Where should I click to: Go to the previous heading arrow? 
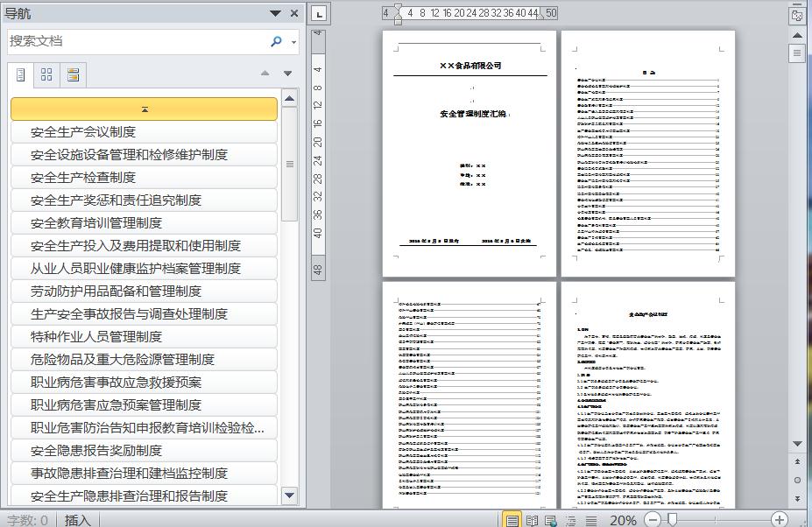point(265,74)
